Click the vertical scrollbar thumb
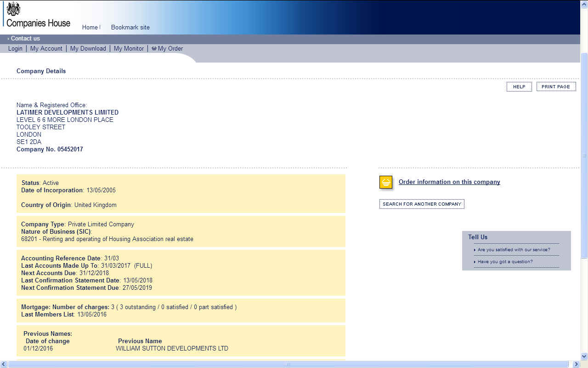This screenshot has height=368, width=588. pyautogui.click(x=584, y=155)
